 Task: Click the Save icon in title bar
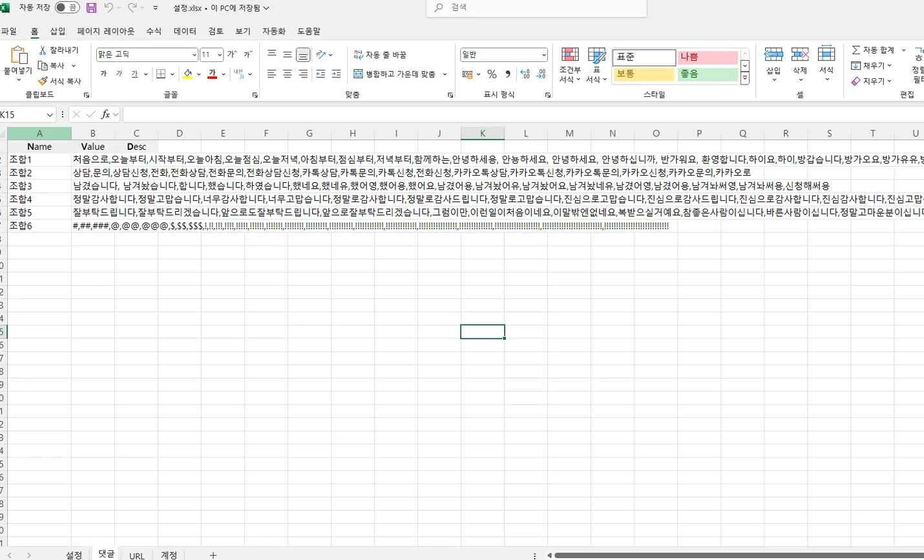[x=91, y=8]
